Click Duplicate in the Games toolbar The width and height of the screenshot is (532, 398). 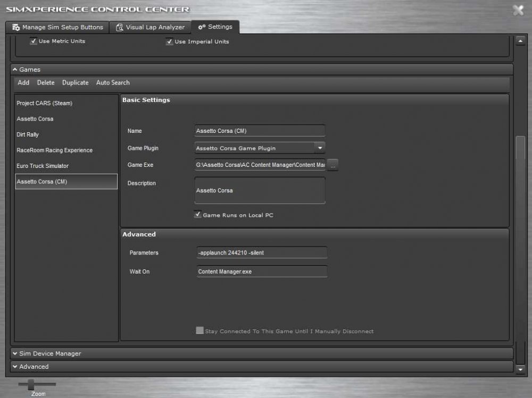[x=76, y=83]
